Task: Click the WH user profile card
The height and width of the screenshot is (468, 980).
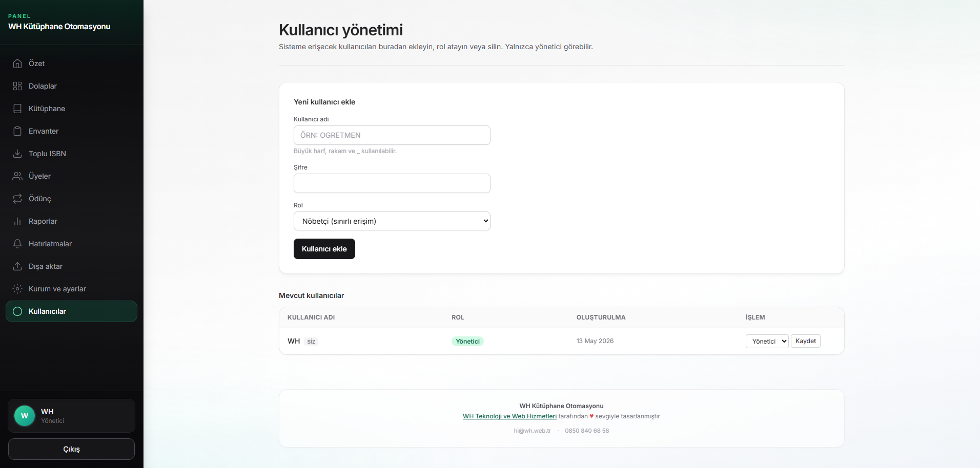Action: pos(71,416)
